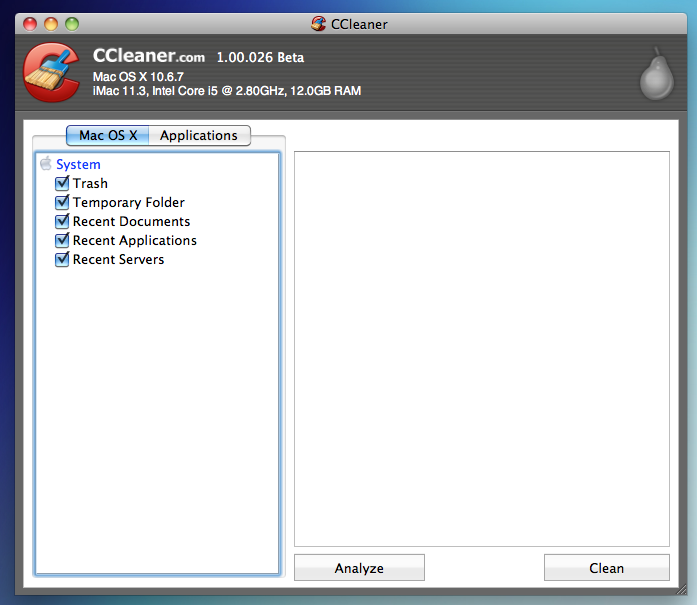Zoom the window using green button
The image size is (697, 605).
[x=72, y=24]
